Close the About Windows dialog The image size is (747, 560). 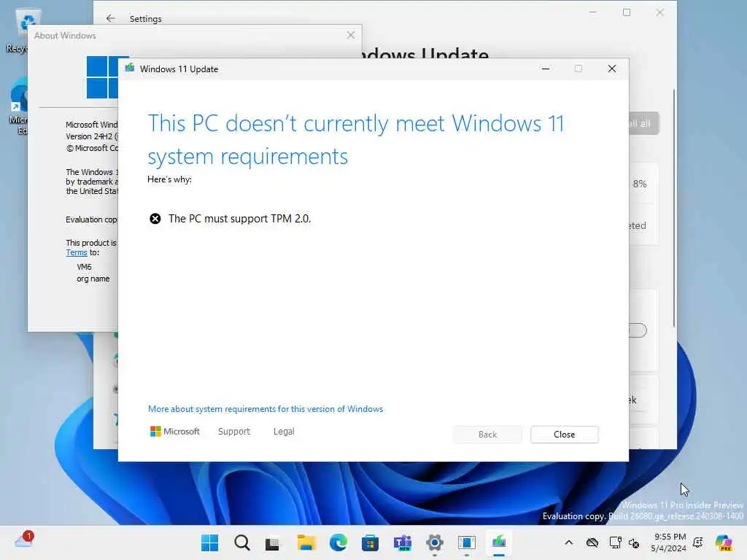click(x=351, y=35)
